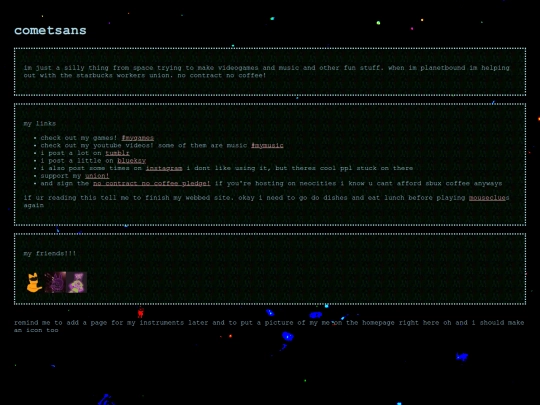The width and height of the screenshot is (540, 405).
Task: Visit the tumblr link
Action: (x=117, y=153)
